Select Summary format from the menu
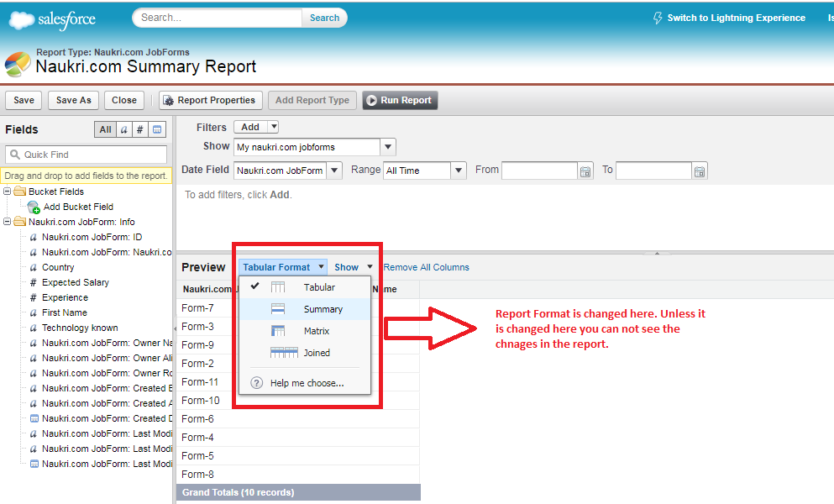This screenshot has width=834, height=504. [x=305, y=309]
